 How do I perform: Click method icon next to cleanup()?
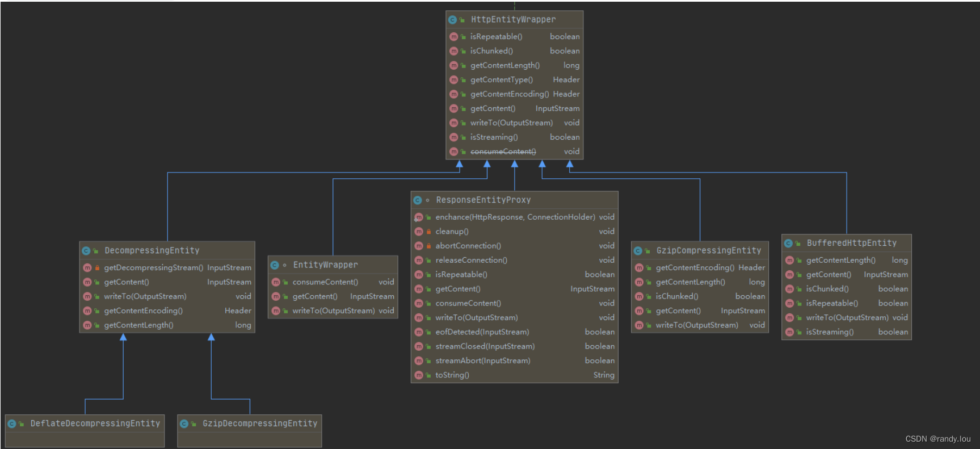[419, 232]
